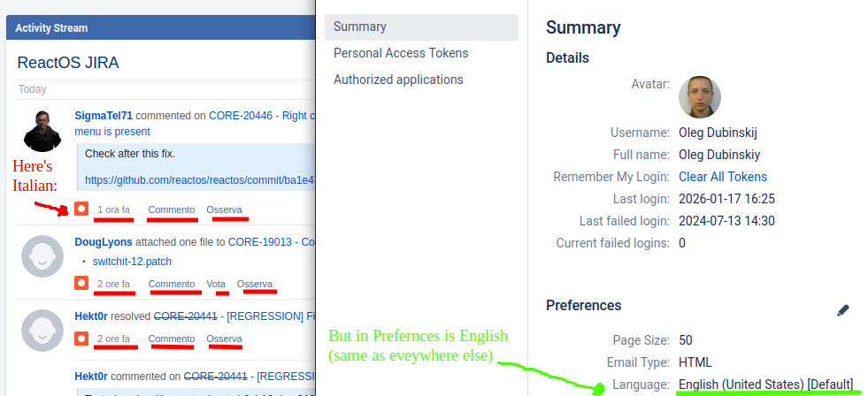Go to Authorized applications
This screenshot has width=868, height=396.
[x=398, y=80]
